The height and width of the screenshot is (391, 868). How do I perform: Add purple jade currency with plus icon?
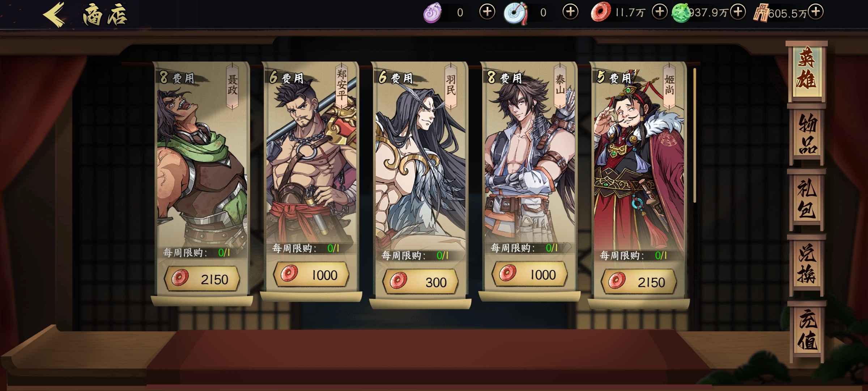click(x=487, y=12)
